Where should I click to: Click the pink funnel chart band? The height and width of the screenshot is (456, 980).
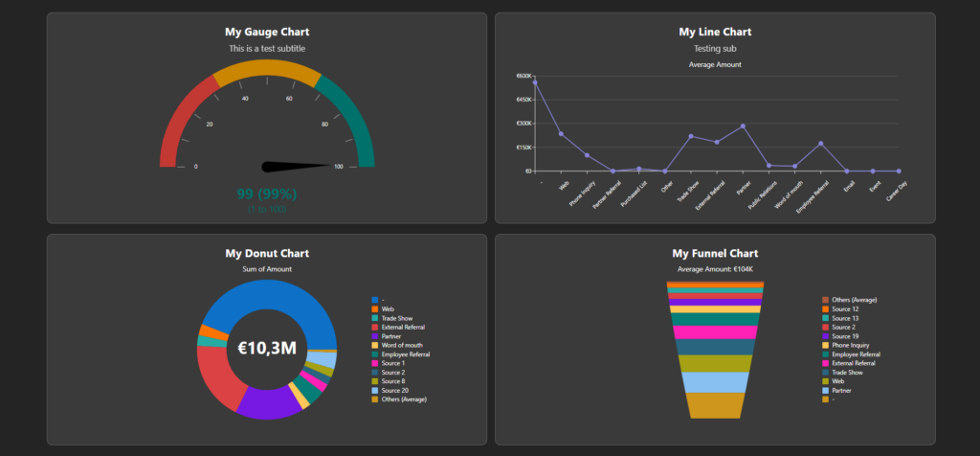[x=715, y=332]
